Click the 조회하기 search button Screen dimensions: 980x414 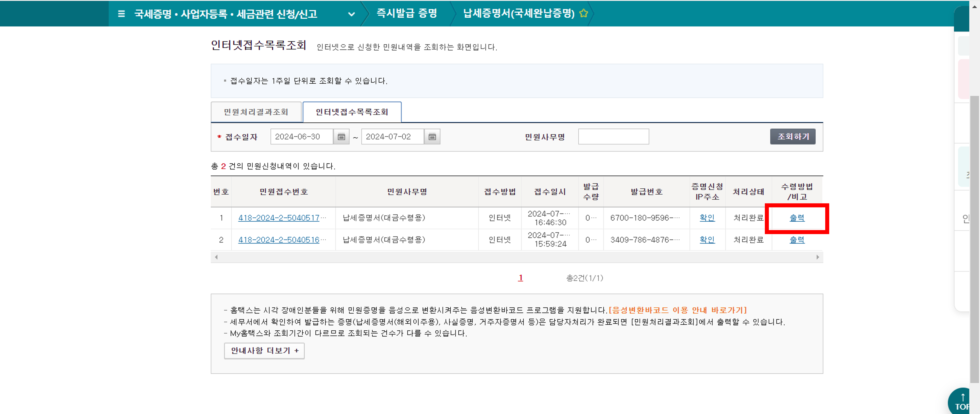(x=793, y=136)
